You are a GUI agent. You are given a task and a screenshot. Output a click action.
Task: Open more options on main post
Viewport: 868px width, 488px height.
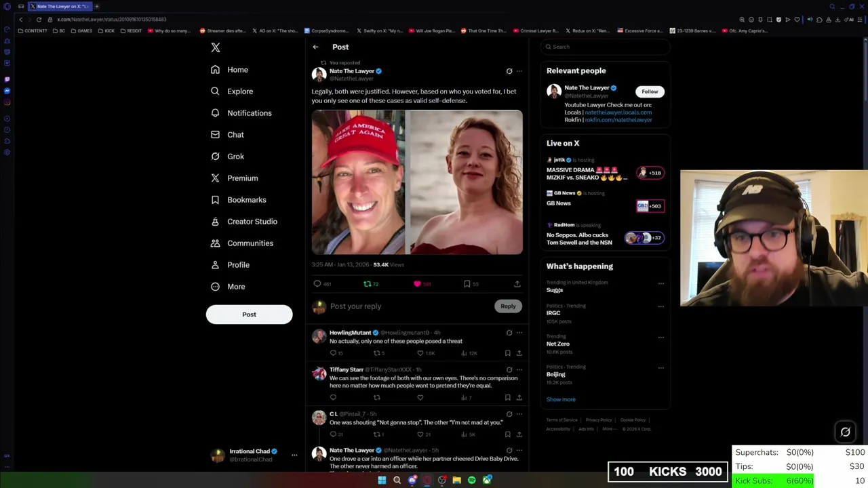[x=519, y=71]
